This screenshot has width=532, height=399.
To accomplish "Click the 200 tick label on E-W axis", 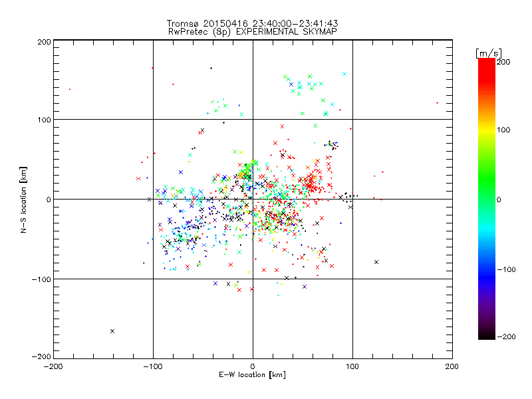I will click(452, 366).
